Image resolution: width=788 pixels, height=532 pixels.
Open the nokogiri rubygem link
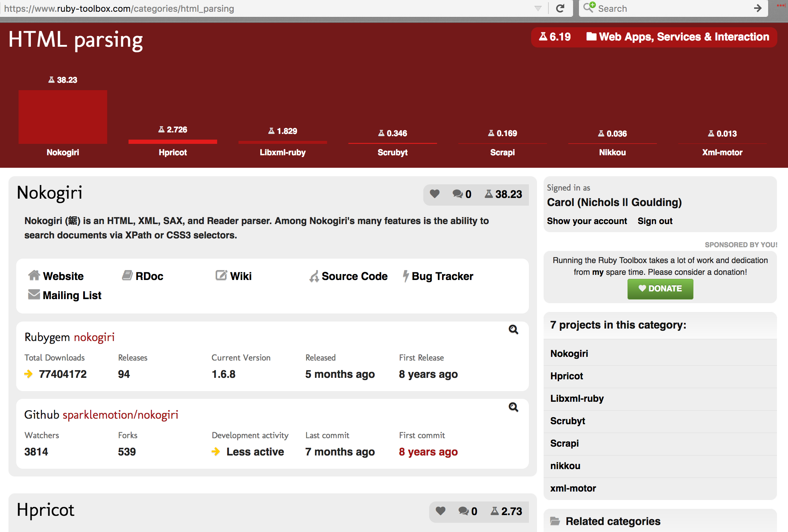(x=94, y=337)
